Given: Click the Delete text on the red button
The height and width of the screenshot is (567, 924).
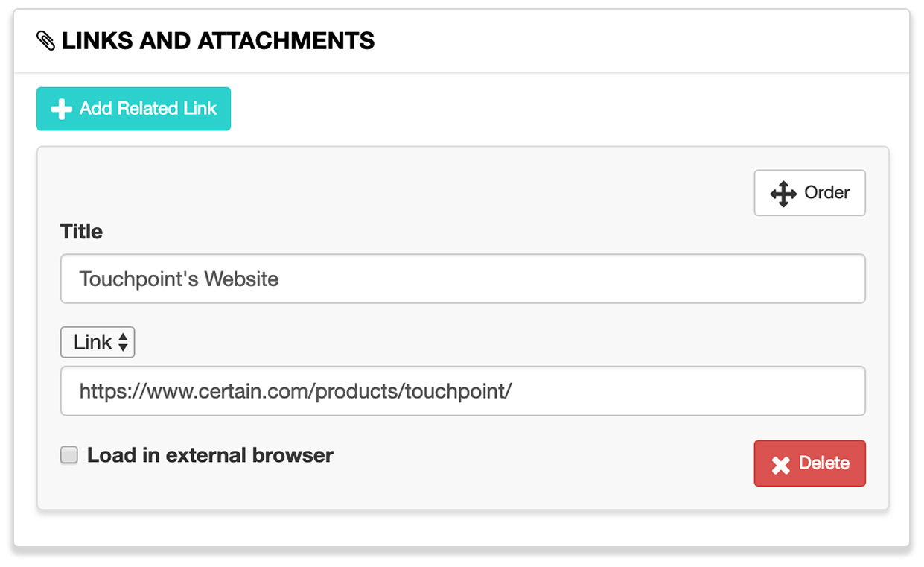Looking at the screenshot, I should point(824,463).
